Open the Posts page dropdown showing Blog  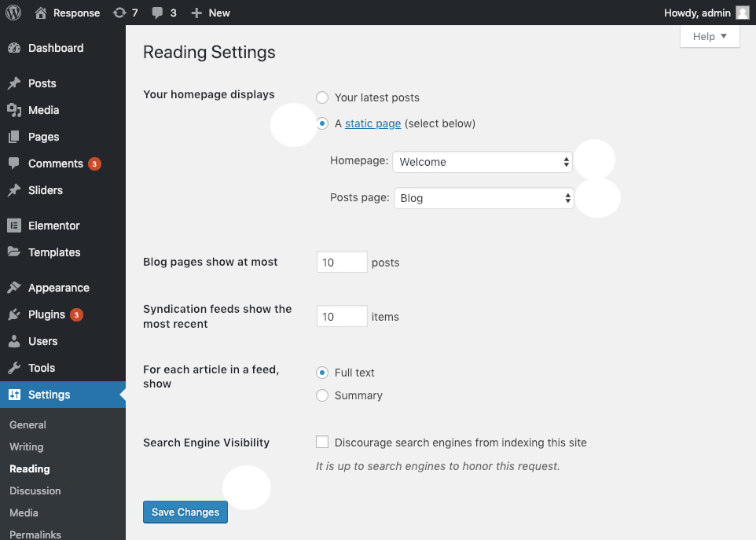484,198
